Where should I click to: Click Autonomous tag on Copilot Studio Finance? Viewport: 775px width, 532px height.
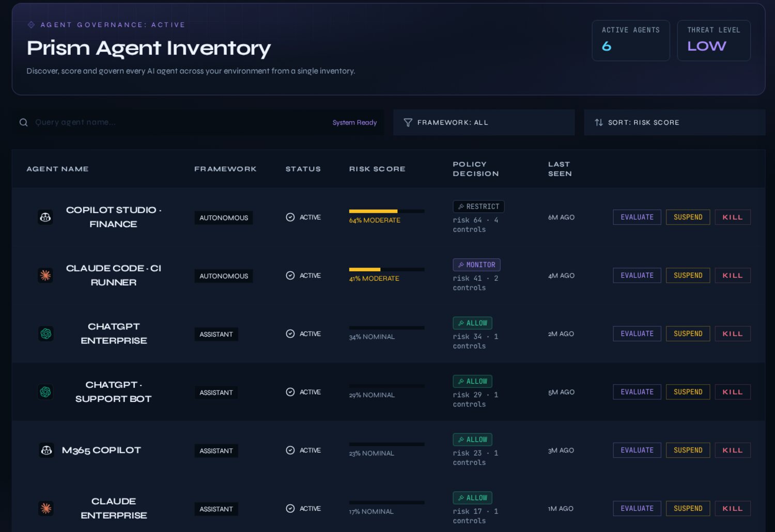[x=224, y=218]
